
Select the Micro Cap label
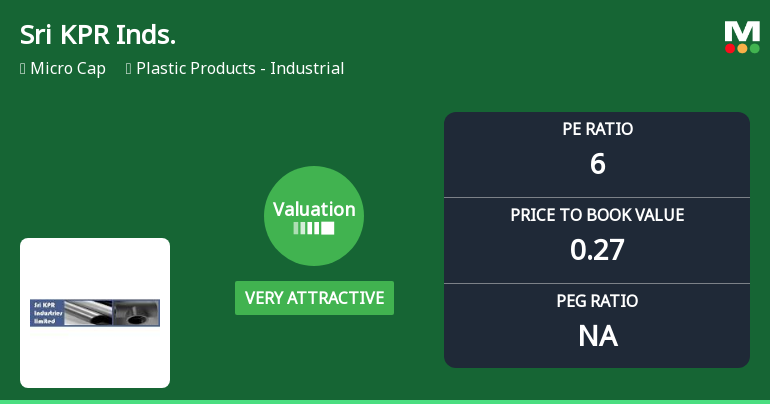coord(68,69)
